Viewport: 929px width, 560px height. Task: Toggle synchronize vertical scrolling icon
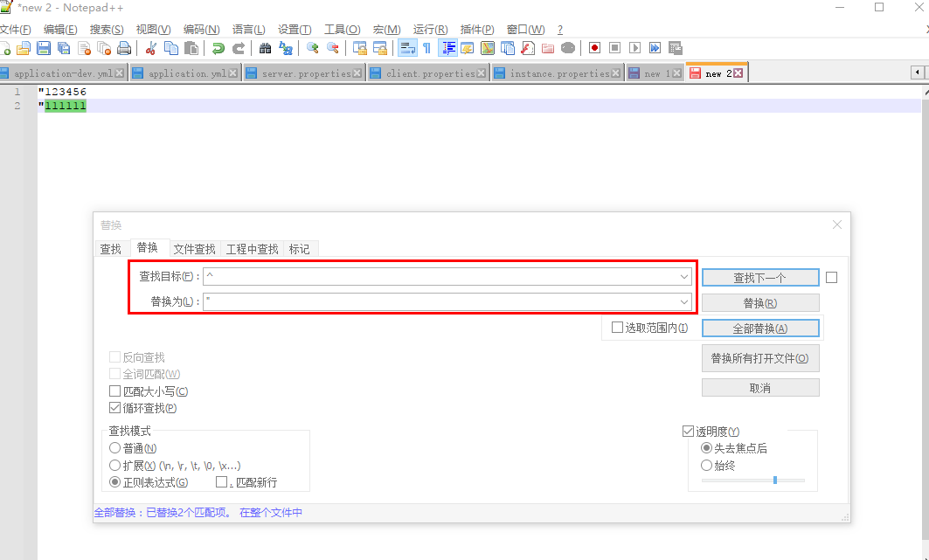click(360, 48)
